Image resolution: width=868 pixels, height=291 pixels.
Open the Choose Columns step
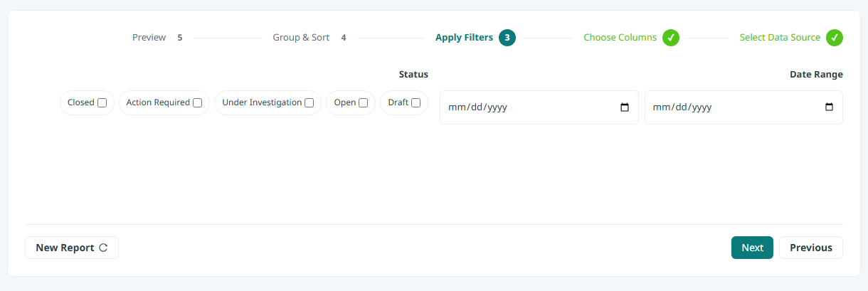tap(620, 38)
